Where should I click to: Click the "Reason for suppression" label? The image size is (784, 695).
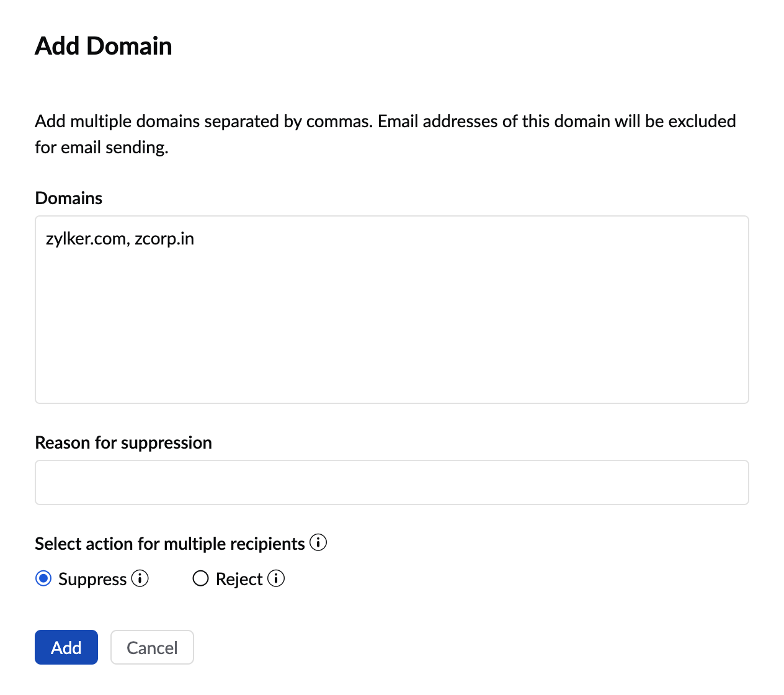tap(123, 442)
